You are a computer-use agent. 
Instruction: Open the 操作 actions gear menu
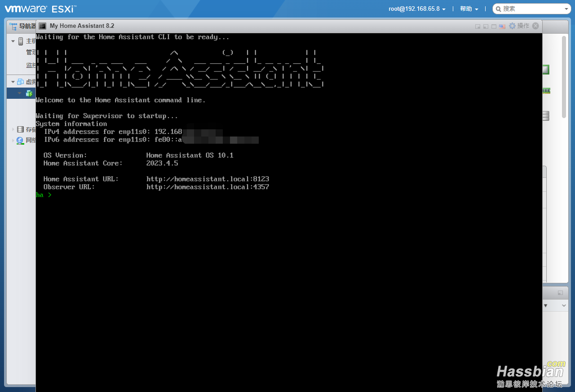(519, 26)
